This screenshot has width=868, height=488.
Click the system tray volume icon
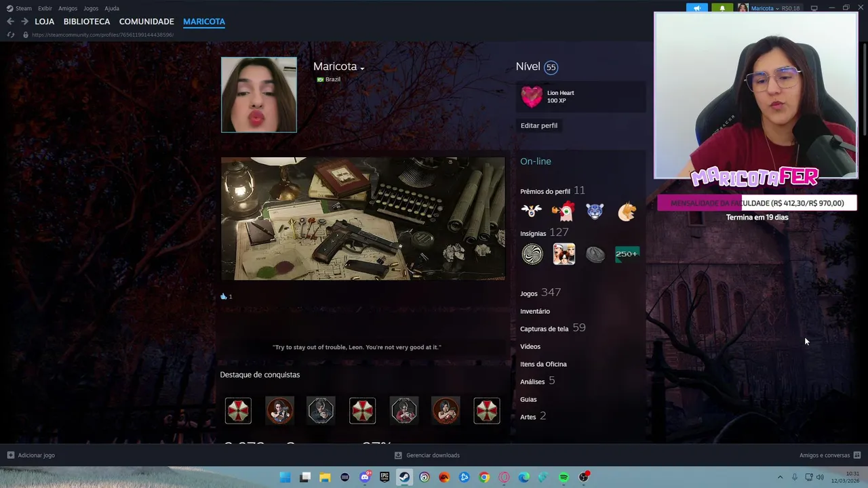(820, 477)
